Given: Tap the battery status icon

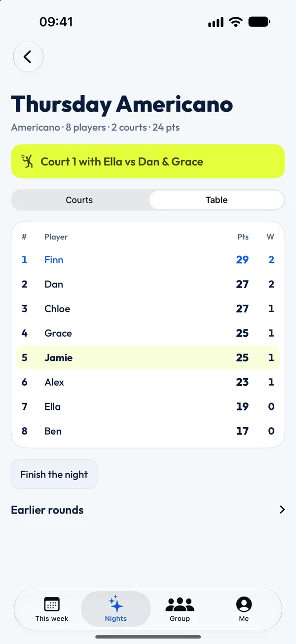Looking at the screenshot, I should (x=259, y=22).
